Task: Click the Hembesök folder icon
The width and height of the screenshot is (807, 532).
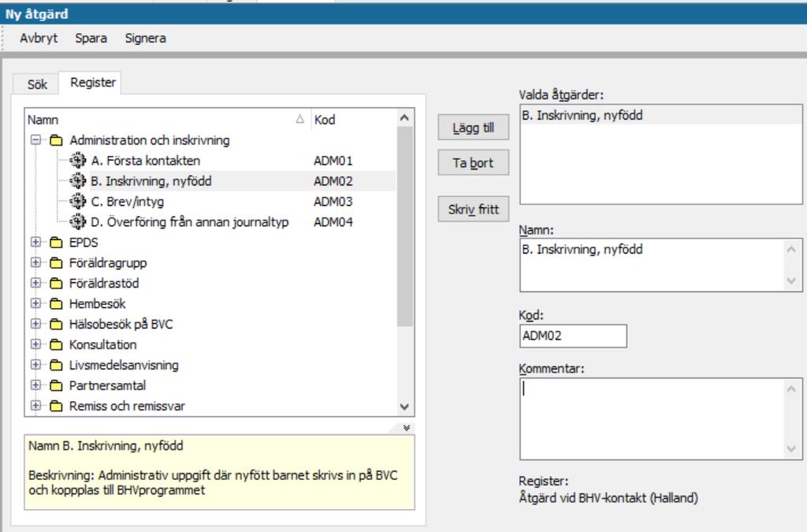Action: (x=56, y=303)
